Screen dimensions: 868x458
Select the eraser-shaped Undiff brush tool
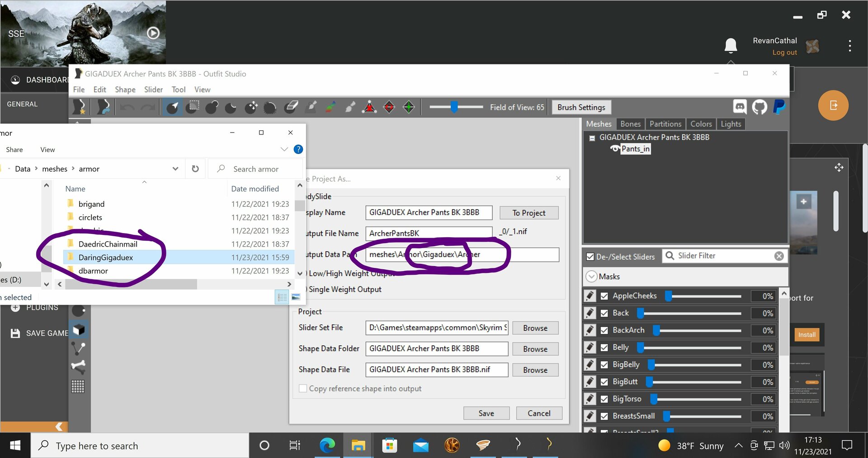pos(291,107)
